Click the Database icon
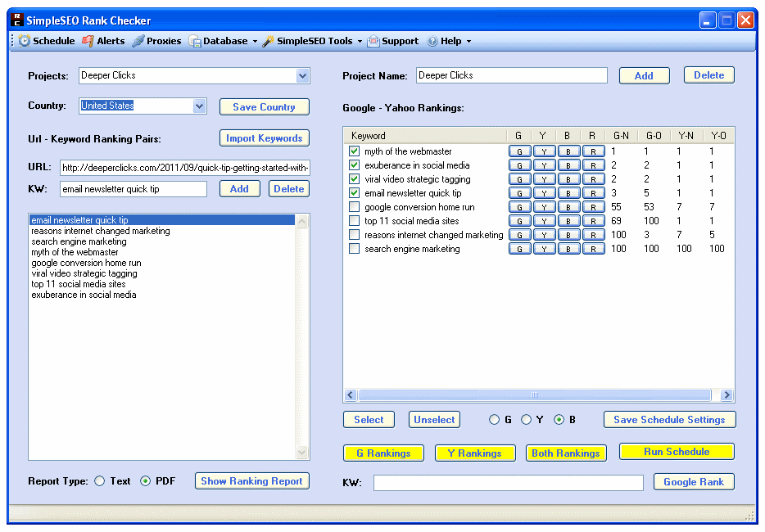This screenshot has height=532, width=765. 195,41
